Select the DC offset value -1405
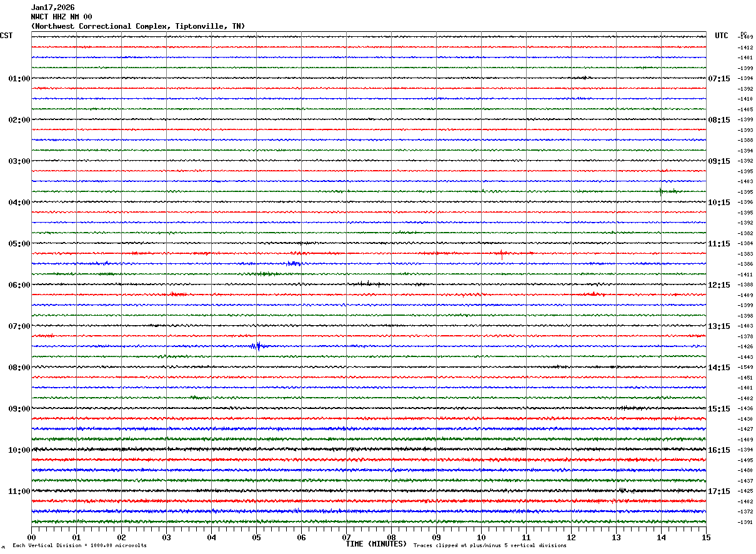Viewport: 756px width, 554px height. tap(745, 109)
